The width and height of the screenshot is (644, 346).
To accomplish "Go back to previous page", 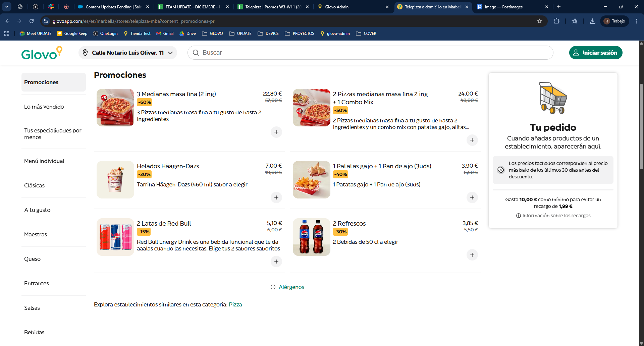I will pos(7,21).
